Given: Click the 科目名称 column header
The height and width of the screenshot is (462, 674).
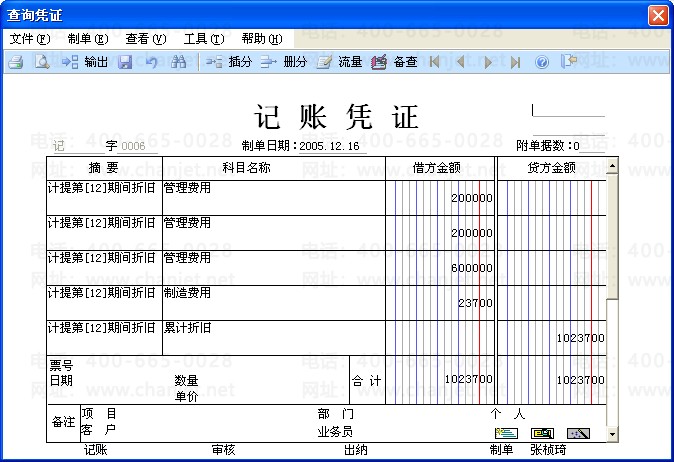Looking at the screenshot, I should 274,168.
